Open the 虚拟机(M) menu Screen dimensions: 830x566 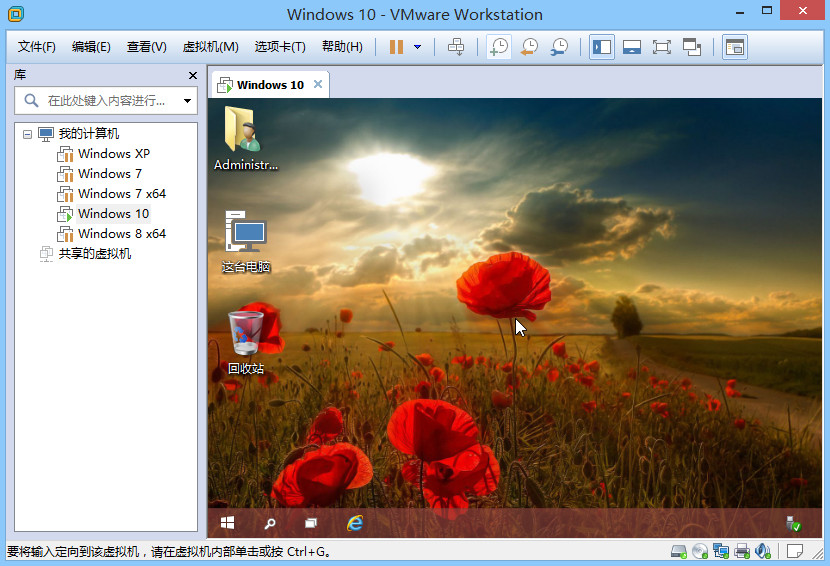tap(210, 47)
